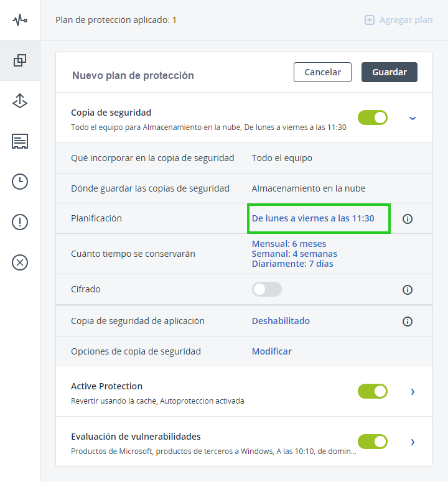Enable the Cifrado encryption toggle

point(266,289)
